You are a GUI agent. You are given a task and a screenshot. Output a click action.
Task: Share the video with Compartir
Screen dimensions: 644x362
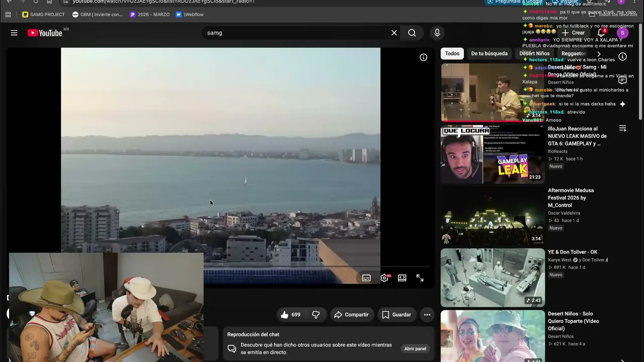pos(352,315)
